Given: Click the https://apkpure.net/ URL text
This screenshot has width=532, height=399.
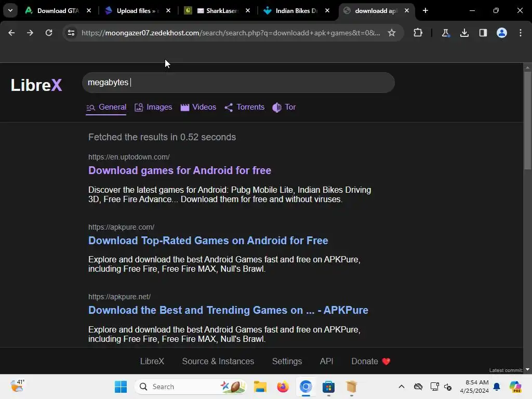Looking at the screenshot, I should click(119, 297).
